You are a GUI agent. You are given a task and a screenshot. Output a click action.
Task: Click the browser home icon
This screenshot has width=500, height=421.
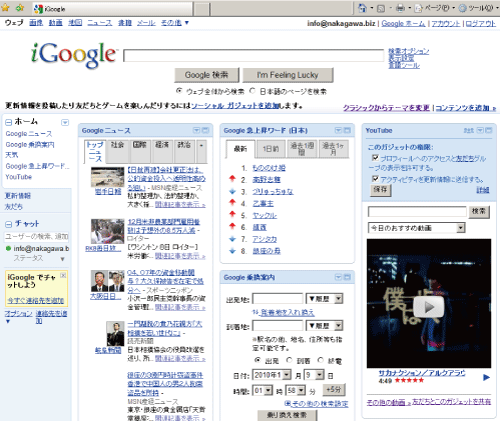click(x=362, y=8)
